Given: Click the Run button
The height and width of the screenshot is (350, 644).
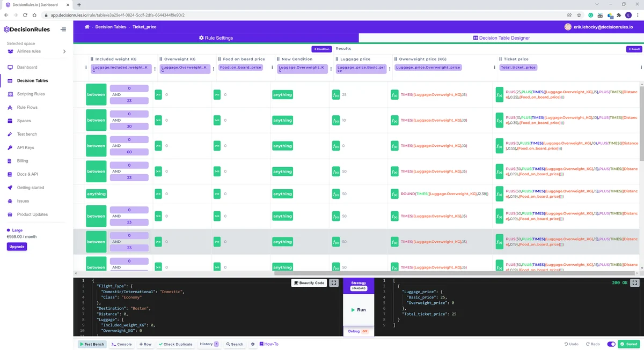Looking at the screenshot, I should [358, 310].
